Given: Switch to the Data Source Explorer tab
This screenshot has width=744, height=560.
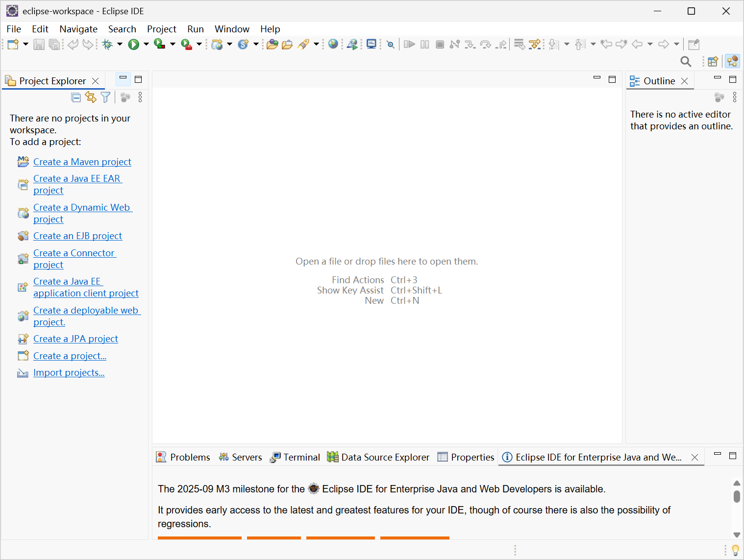Looking at the screenshot, I should point(378,457).
